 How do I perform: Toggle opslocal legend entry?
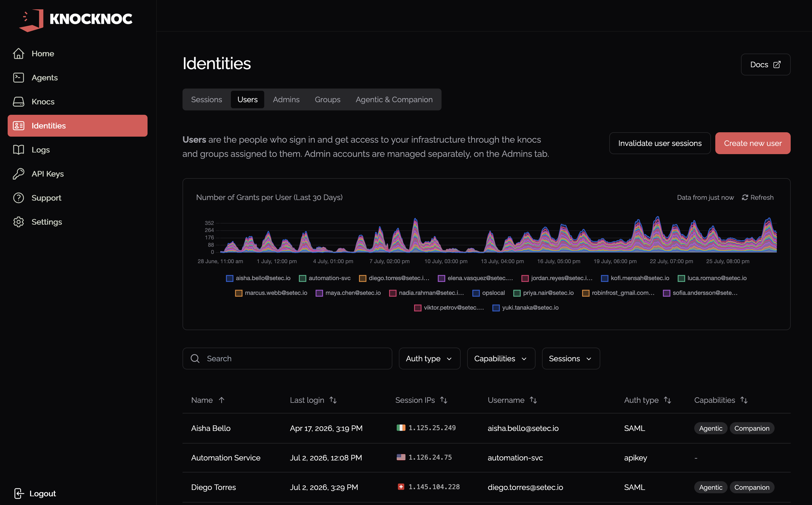[489, 293]
